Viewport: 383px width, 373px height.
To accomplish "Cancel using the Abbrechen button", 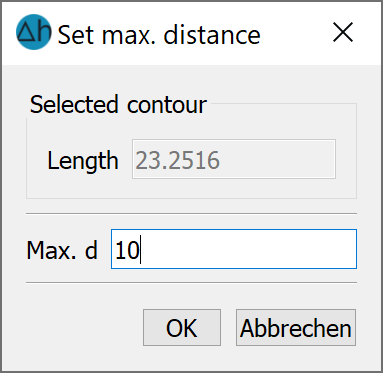I will [296, 327].
